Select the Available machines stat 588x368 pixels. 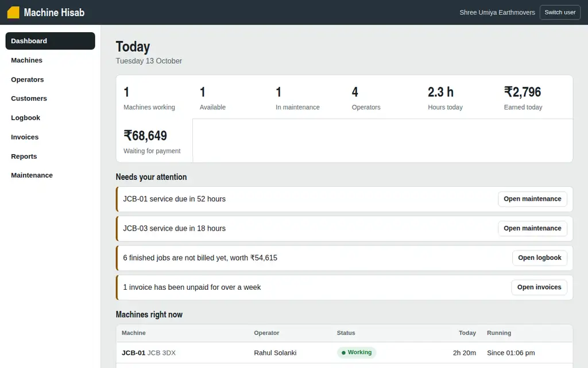[230, 97]
